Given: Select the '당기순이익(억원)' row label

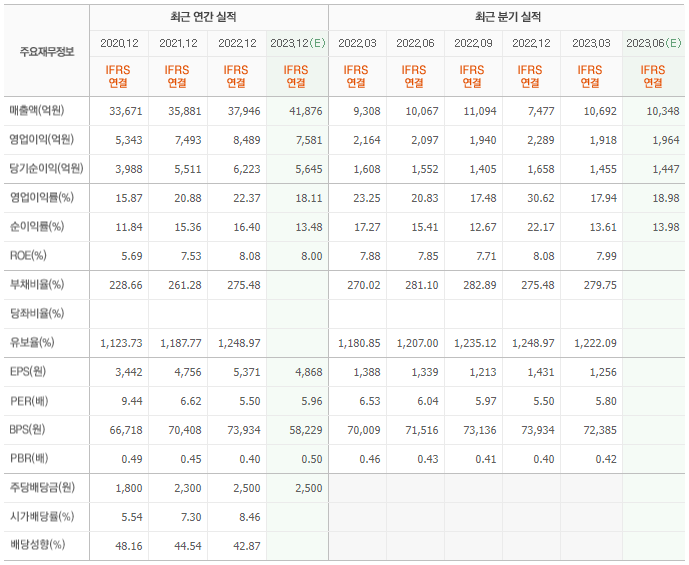Looking at the screenshot, I should click(47, 168).
